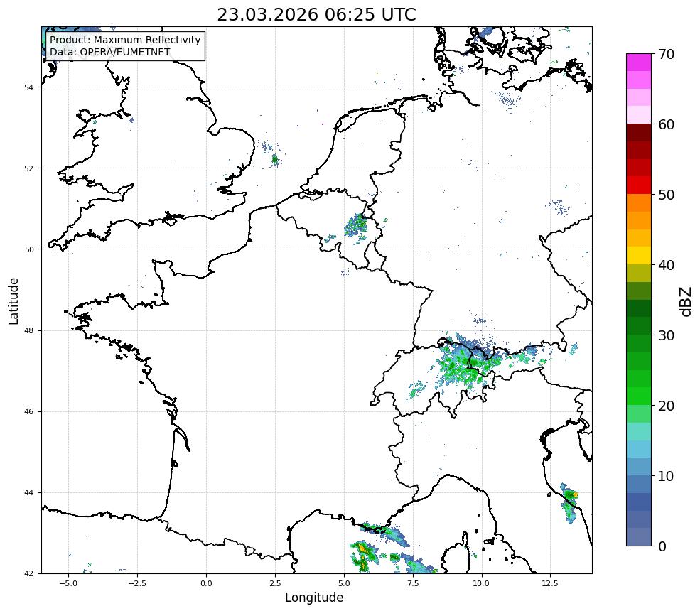This screenshot has width=700, height=611.
Task: Click the colorbar tick label 10
Action: [666, 476]
